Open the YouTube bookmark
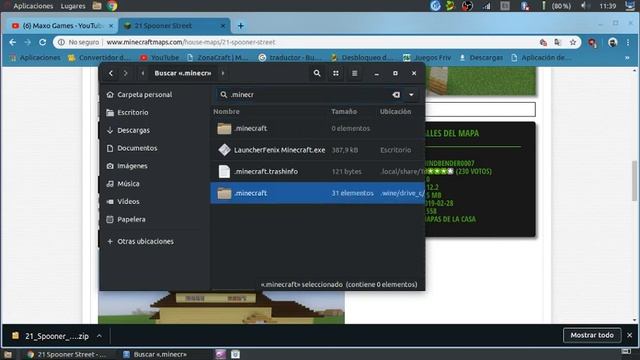Screen dimensions: 640x360 pyautogui.click(x=160, y=58)
